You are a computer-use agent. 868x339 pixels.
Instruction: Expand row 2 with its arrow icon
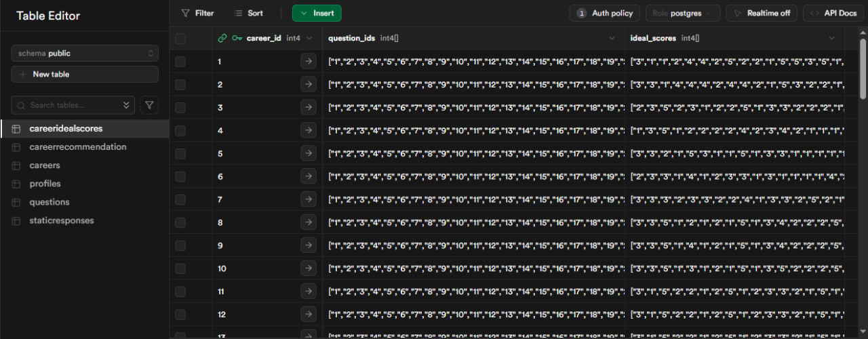point(309,85)
